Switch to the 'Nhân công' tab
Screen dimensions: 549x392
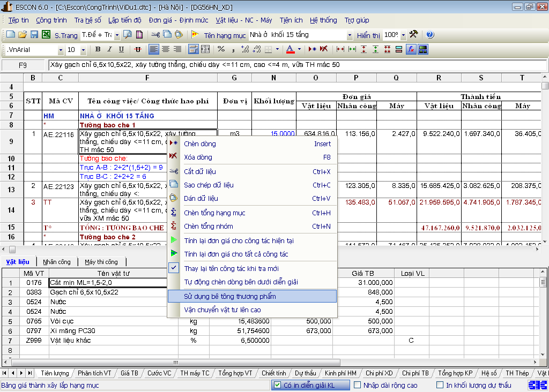click(x=57, y=262)
